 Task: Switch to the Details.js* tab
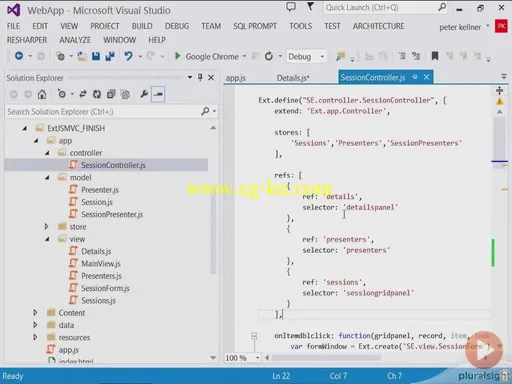point(293,78)
